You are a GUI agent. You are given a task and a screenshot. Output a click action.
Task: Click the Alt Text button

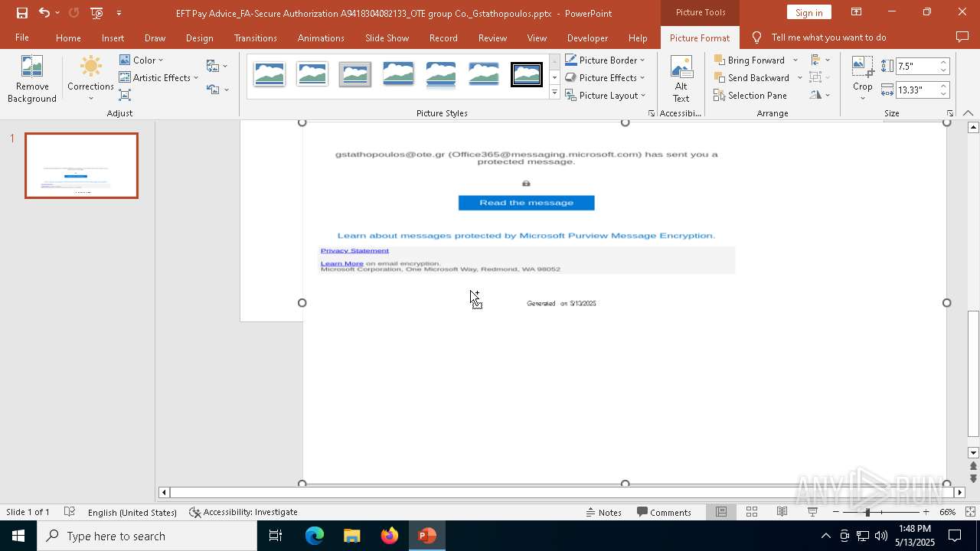click(681, 79)
